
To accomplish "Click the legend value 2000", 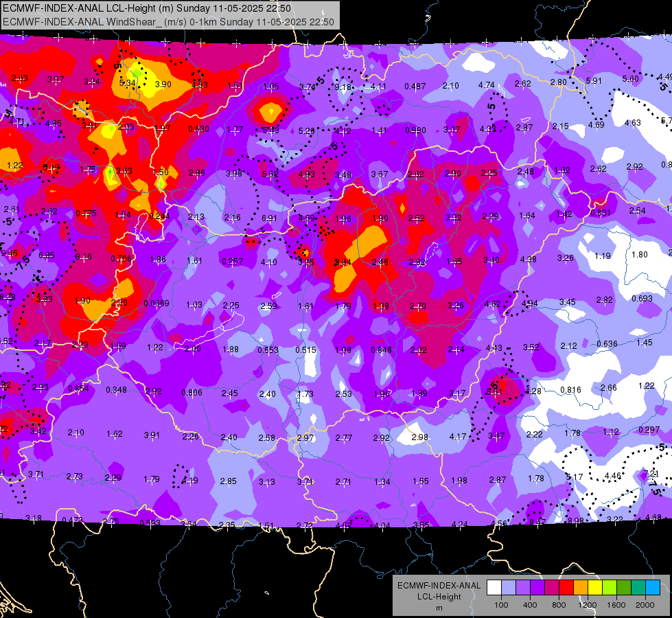I will pyautogui.click(x=645, y=605).
